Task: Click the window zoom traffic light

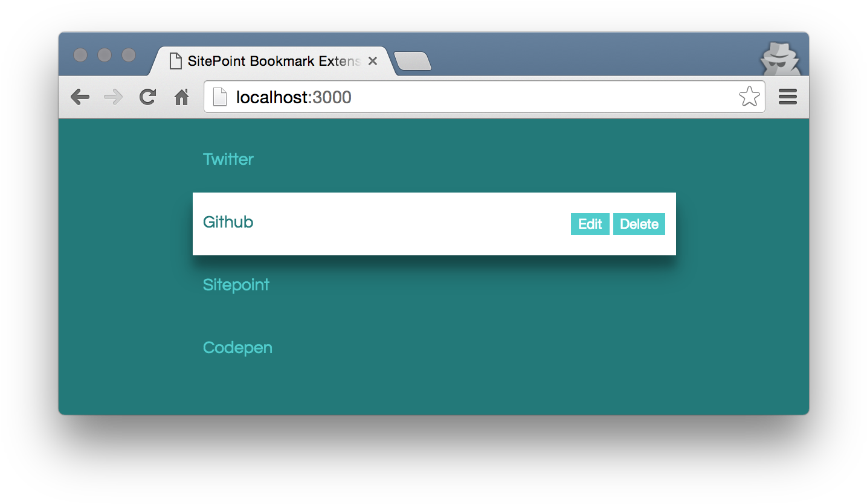Action: coord(129,55)
